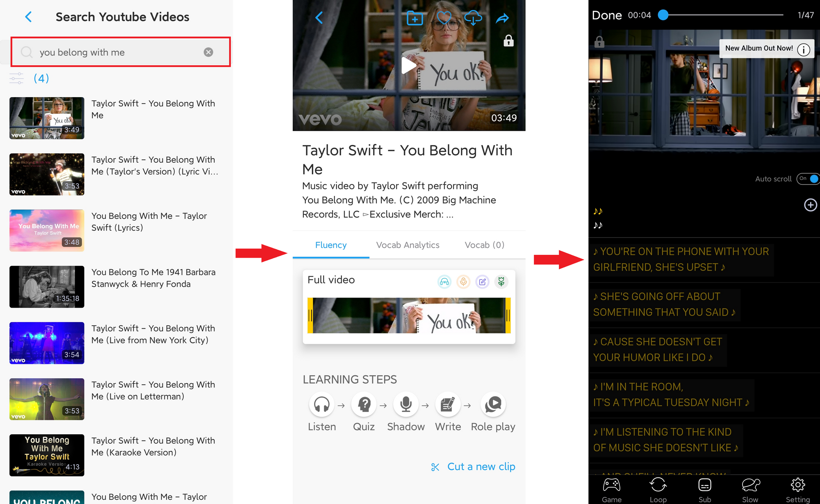Go back from Search Youtube Videos screen
The image size is (820, 504).
[x=28, y=17]
